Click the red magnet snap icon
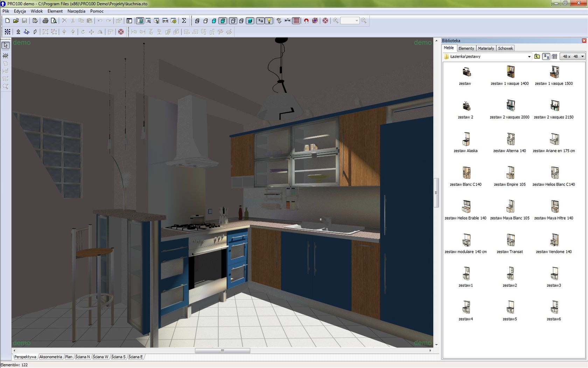 tap(306, 21)
